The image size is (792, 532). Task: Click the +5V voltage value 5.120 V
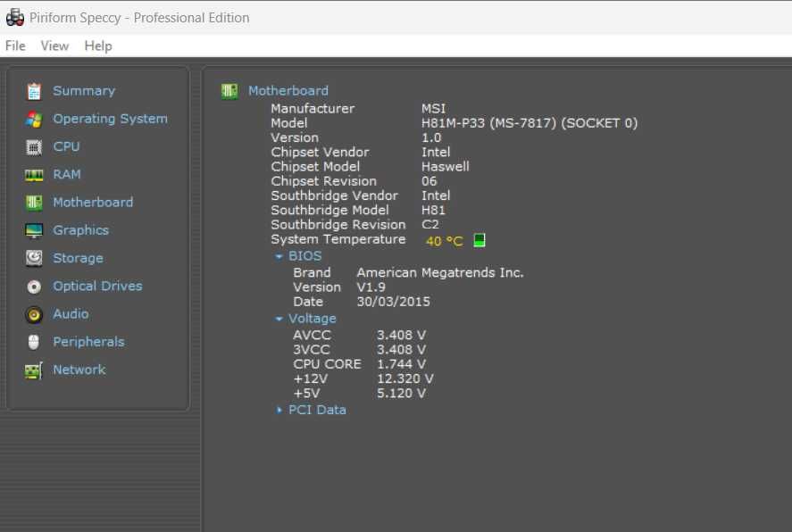point(401,394)
